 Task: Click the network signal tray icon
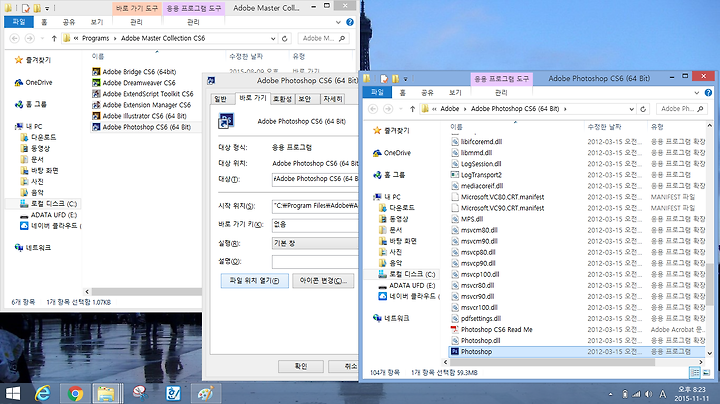(x=636, y=394)
